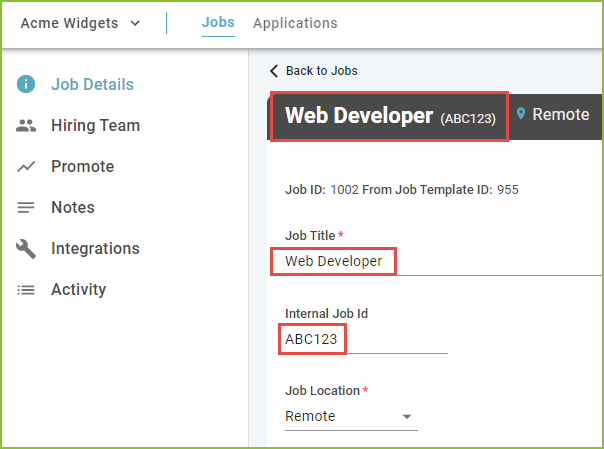This screenshot has width=604, height=449.
Task: Click the Remote location text in header
Action: click(560, 114)
